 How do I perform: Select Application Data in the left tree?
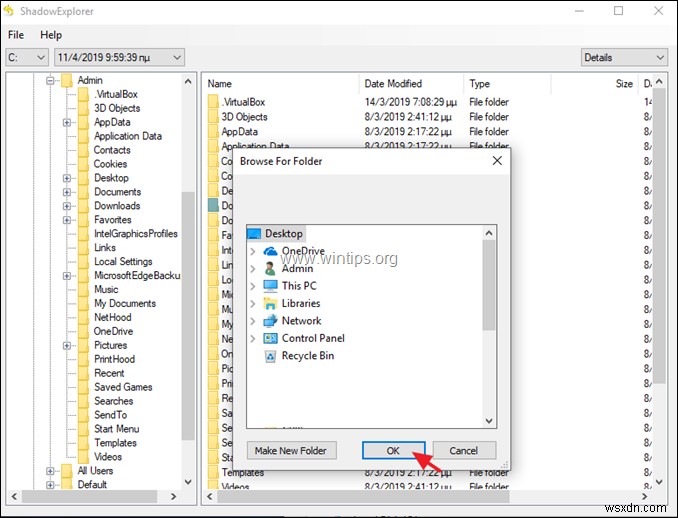[128, 136]
